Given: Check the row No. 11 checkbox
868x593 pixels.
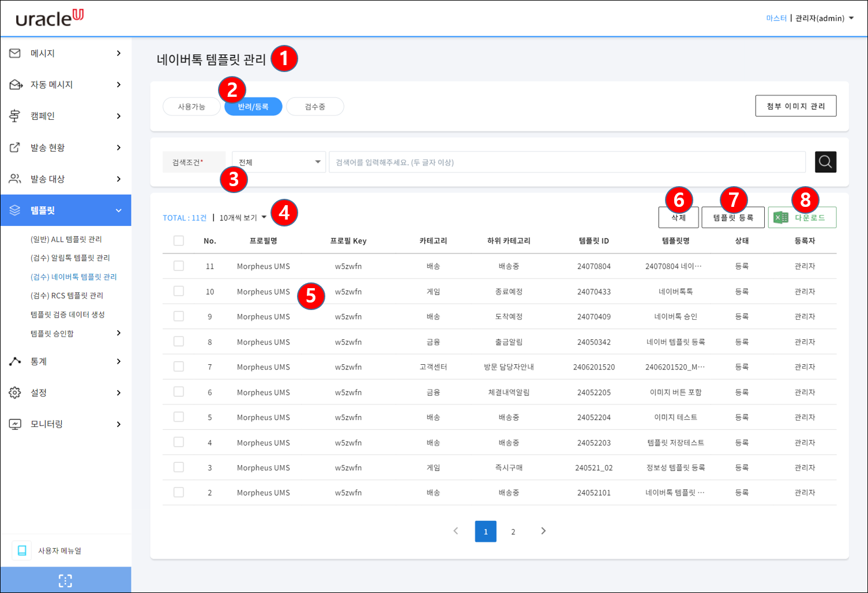Looking at the screenshot, I should [x=179, y=266].
